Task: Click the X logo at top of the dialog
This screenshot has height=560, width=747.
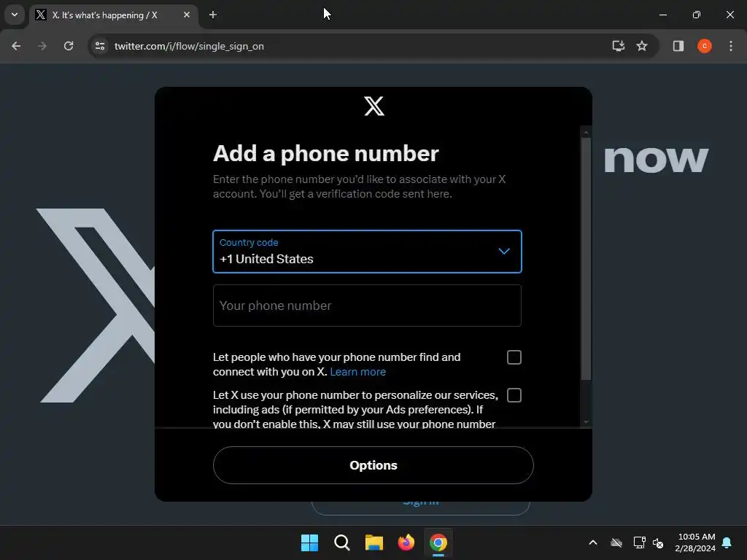Action: (374, 106)
